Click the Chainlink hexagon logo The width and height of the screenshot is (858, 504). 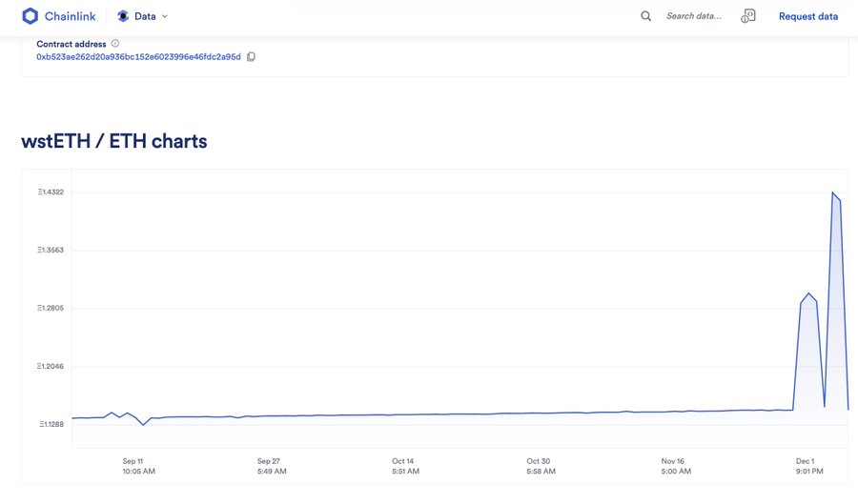tap(30, 16)
